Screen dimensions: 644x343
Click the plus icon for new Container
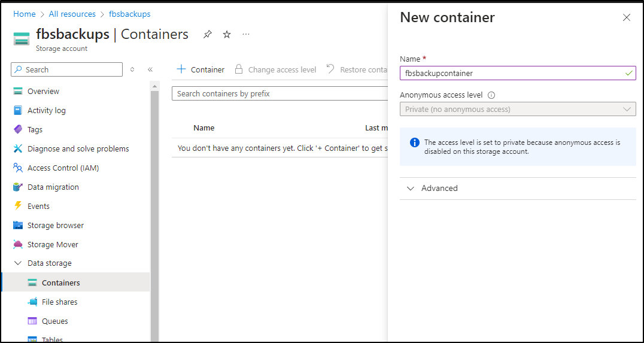click(181, 69)
